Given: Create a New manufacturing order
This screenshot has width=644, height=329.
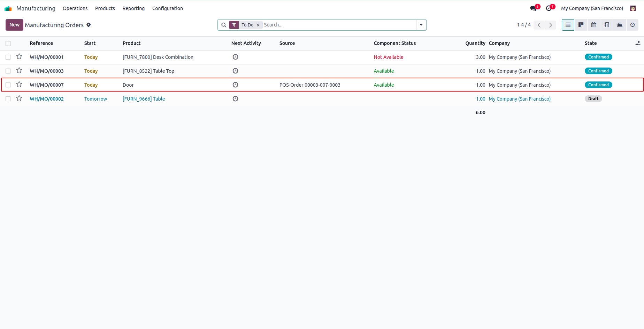Looking at the screenshot, I should tap(14, 25).
